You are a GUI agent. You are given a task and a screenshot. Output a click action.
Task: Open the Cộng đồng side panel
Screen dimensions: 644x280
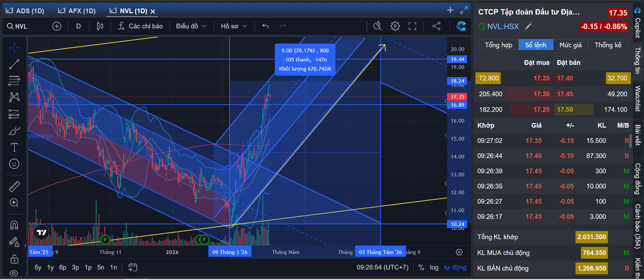[x=637, y=179]
